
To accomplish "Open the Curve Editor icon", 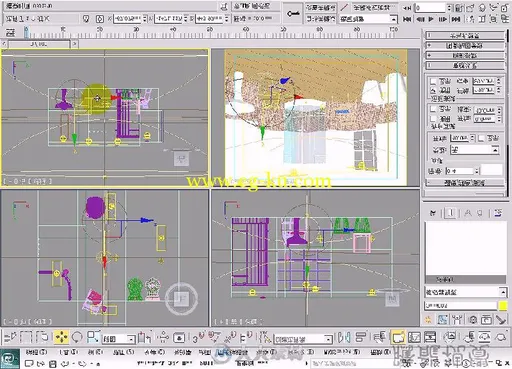I will click(414, 337).
